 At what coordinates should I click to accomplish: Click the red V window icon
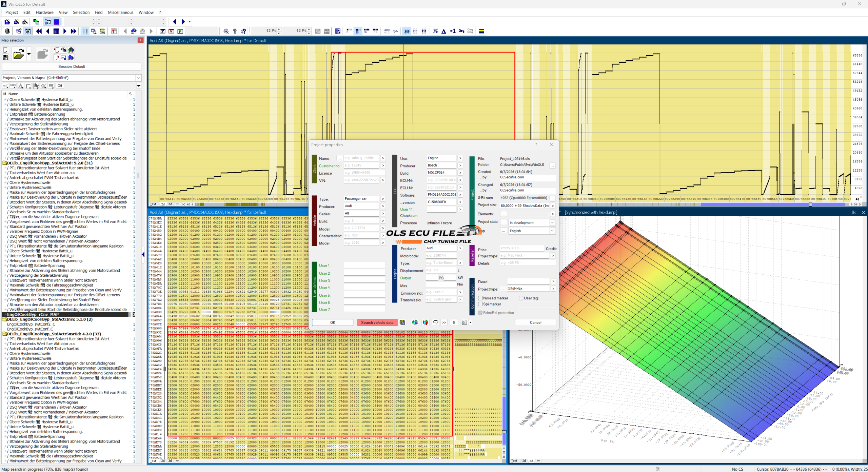pyautogui.click(x=171, y=31)
